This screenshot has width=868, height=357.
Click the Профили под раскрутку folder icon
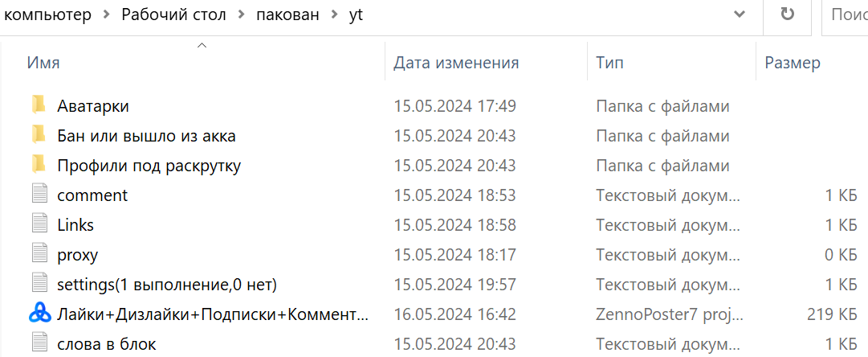[39, 165]
